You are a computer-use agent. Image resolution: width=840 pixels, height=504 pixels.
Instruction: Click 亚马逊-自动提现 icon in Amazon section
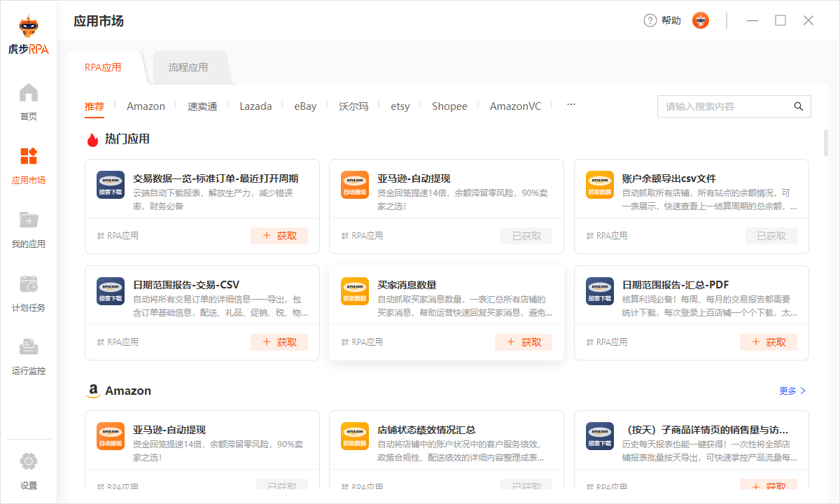coord(111,436)
